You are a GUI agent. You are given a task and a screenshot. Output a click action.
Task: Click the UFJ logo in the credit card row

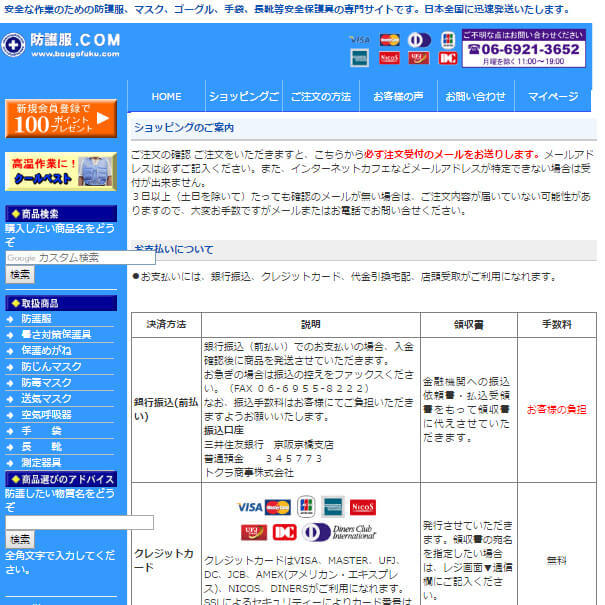[254, 532]
